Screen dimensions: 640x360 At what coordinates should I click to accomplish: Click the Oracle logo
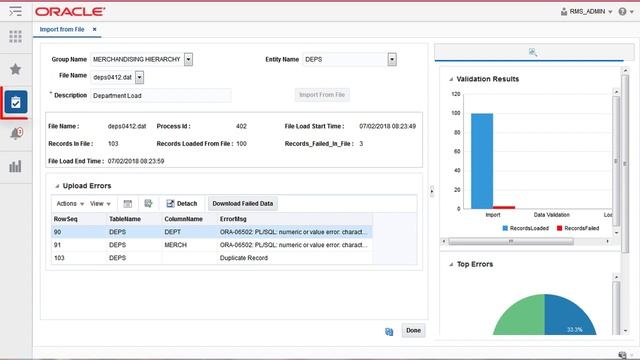[70, 11]
